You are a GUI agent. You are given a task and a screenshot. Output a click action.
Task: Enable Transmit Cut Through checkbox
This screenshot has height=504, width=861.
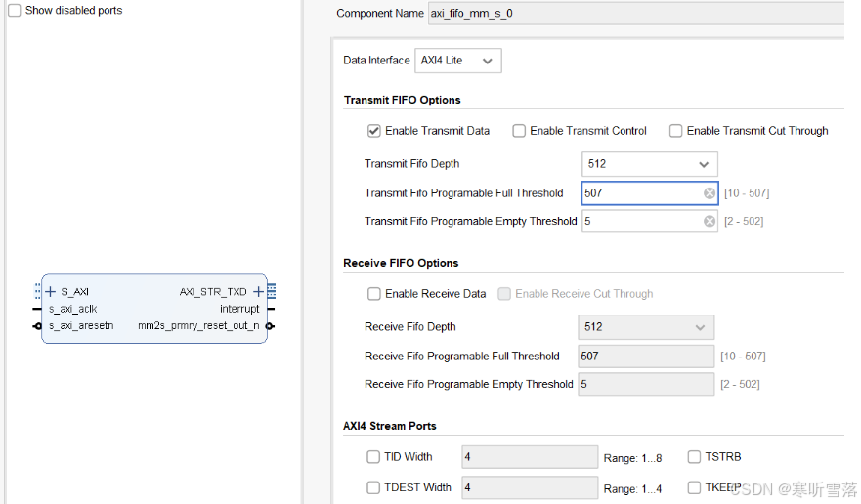pos(675,131)
